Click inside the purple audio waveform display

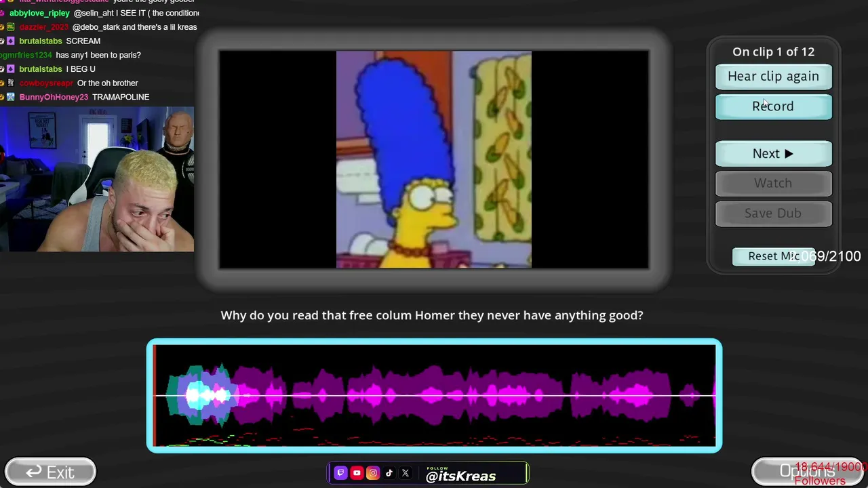coord(434,396)
